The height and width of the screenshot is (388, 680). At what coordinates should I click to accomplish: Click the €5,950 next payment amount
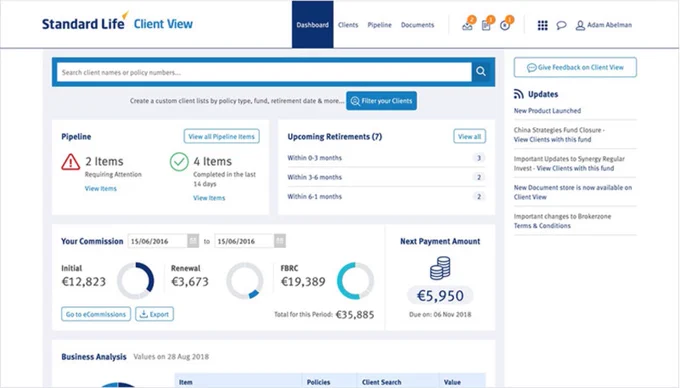(440, 296)
